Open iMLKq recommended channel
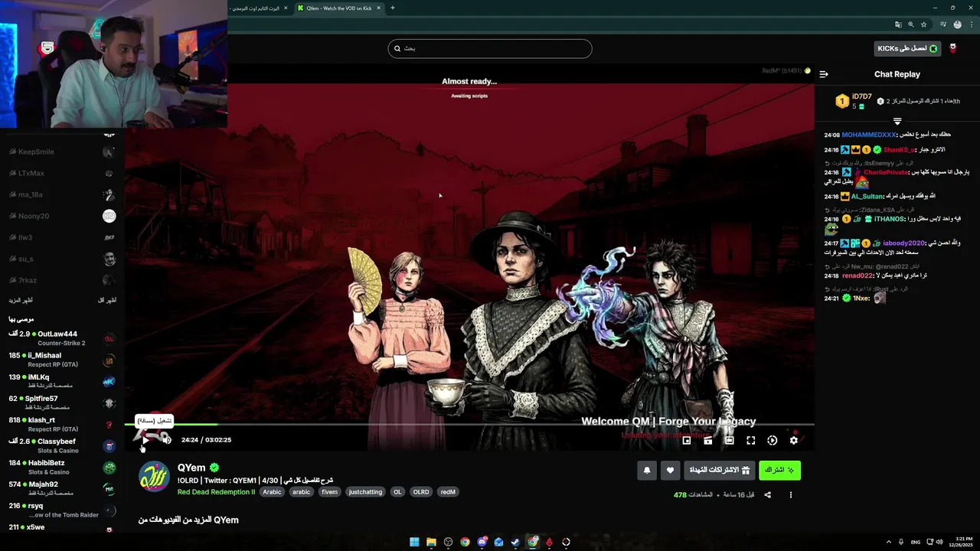This screenshot has height=551, width=980. (x=63, y=381)
